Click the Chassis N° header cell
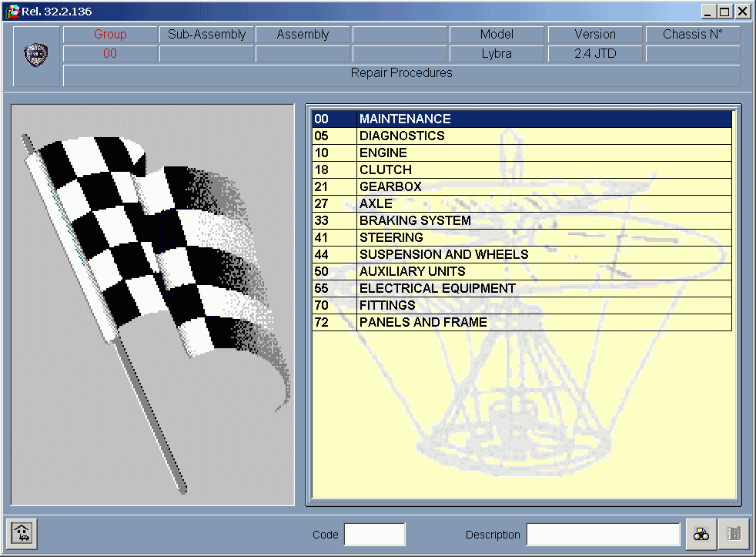Viewport: 756px width, 557px height. click(693, 34)
